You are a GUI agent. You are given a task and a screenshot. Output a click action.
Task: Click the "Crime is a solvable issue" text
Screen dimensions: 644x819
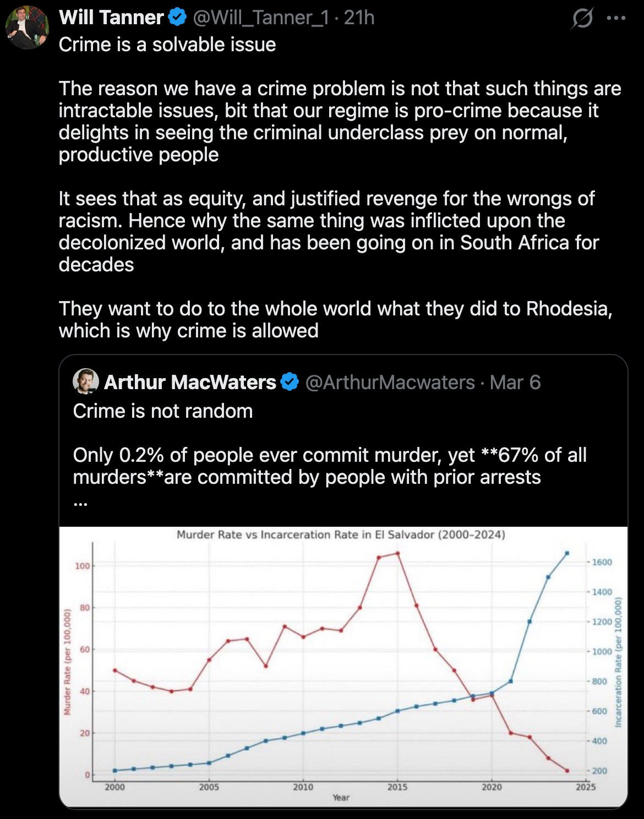167,45
